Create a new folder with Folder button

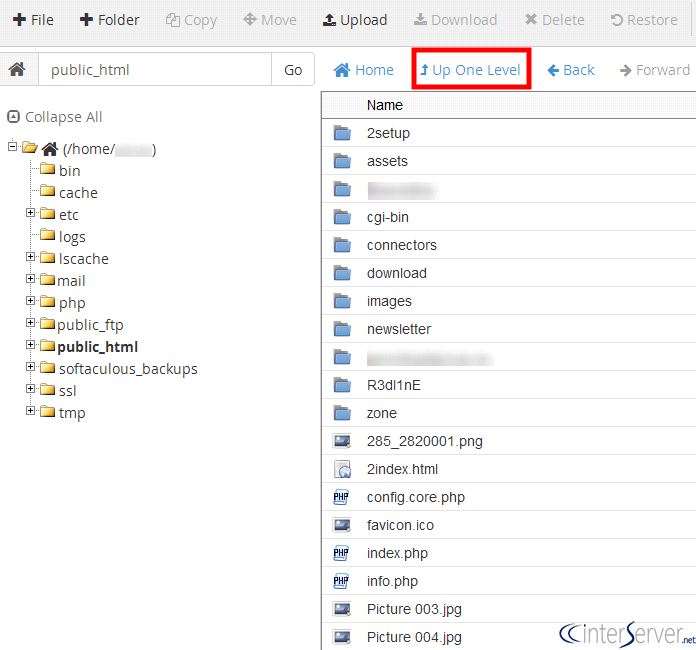click(110, 20)
